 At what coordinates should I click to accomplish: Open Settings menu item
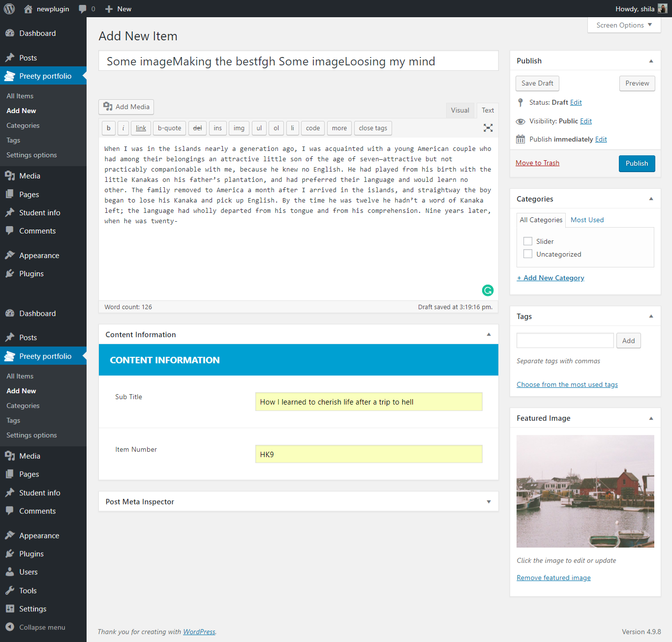point(43,609)
